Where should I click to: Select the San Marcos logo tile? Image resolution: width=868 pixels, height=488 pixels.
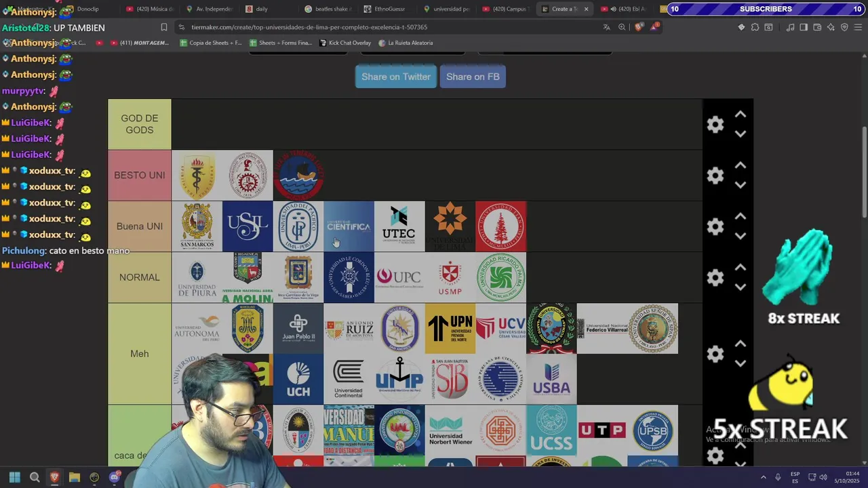pyautogui.click(x=197, y=226)
